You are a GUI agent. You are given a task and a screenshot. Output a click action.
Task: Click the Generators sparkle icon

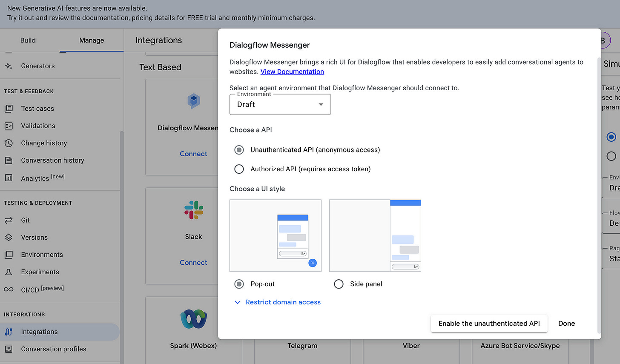[9, 66]
